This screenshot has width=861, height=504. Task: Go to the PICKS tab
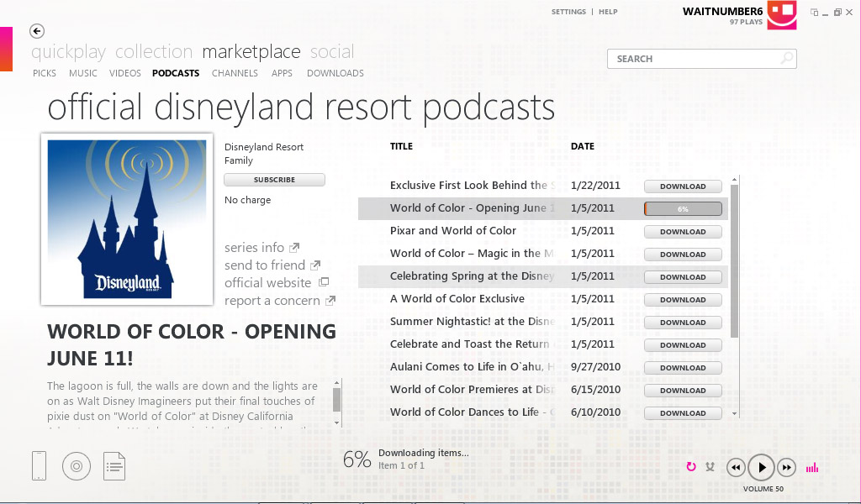tap(45, 73)
